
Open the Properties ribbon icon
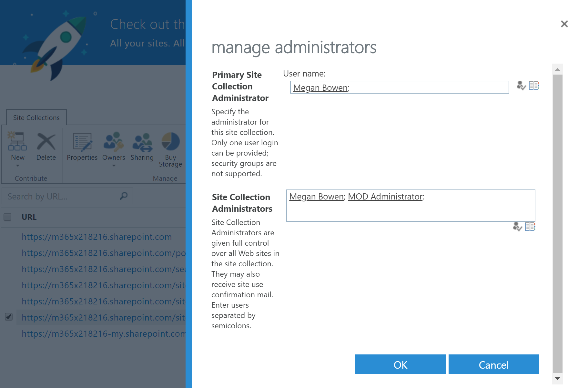pyautogui.click(x=82, y=142)
